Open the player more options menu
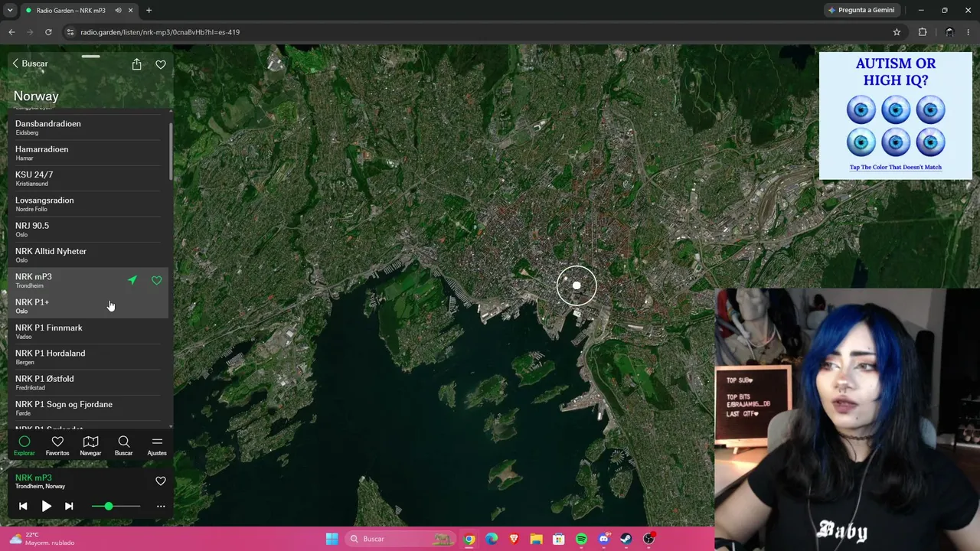This screenshot has width=980, height=551. pos(161,506)
